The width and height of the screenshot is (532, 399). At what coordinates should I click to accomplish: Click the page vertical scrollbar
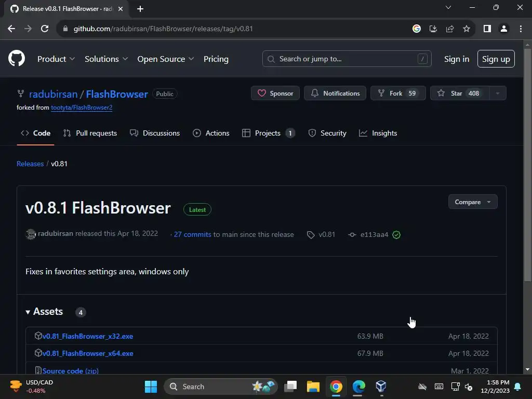point(527,165)
